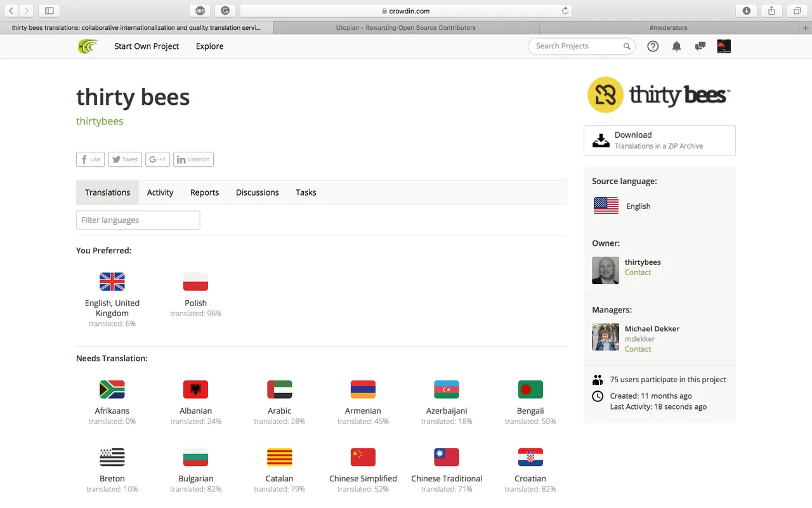Click the Azerbaijani flag icon
Screen dimensions: 812x508
(447, 389)
